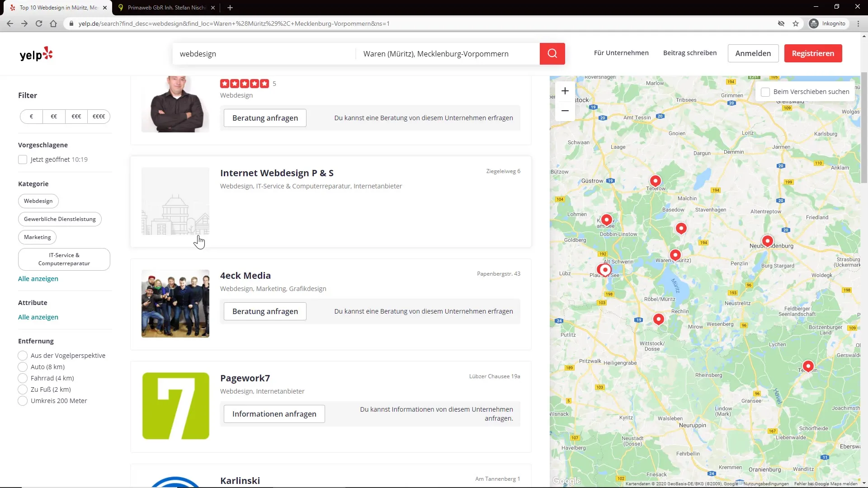Expand all categories via 'Alle anzeigen'
868x488 pixels.
[x=38, y=279]
